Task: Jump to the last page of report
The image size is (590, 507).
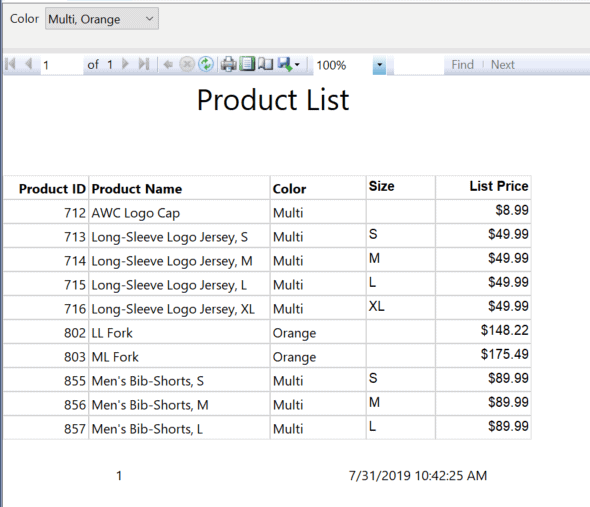Action: point(144,64)
